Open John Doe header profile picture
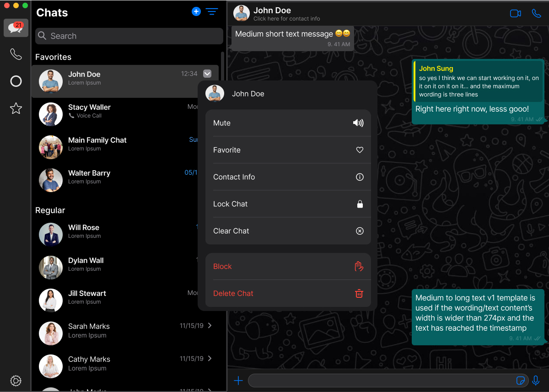The height and width of the screenshot is (392, 549). 242,13
